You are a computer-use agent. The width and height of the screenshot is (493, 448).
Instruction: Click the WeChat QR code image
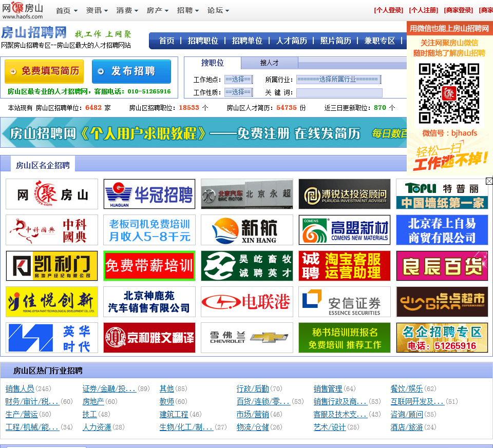[449, 93]
